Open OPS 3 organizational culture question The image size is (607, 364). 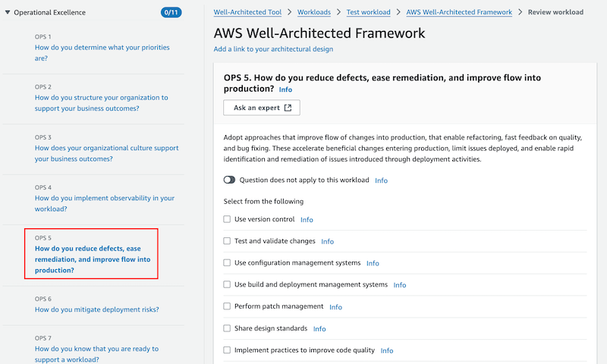[106, 153]
